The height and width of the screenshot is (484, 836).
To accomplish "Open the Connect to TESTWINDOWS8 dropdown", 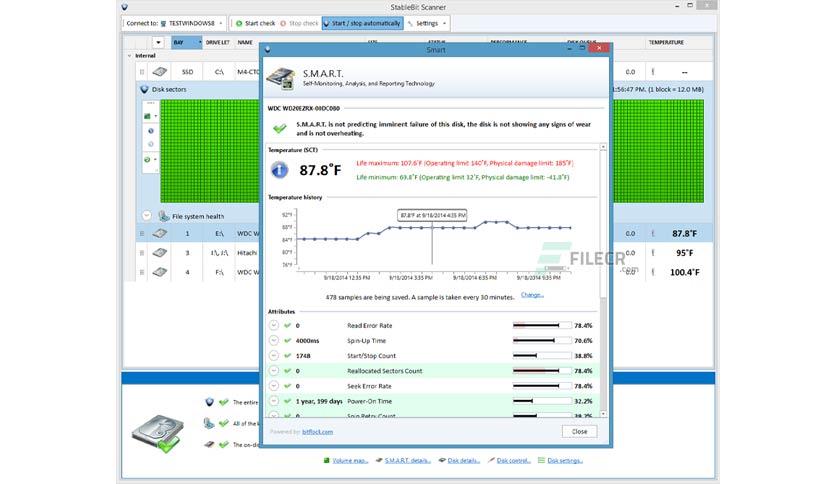I will (x=174, y=23).
